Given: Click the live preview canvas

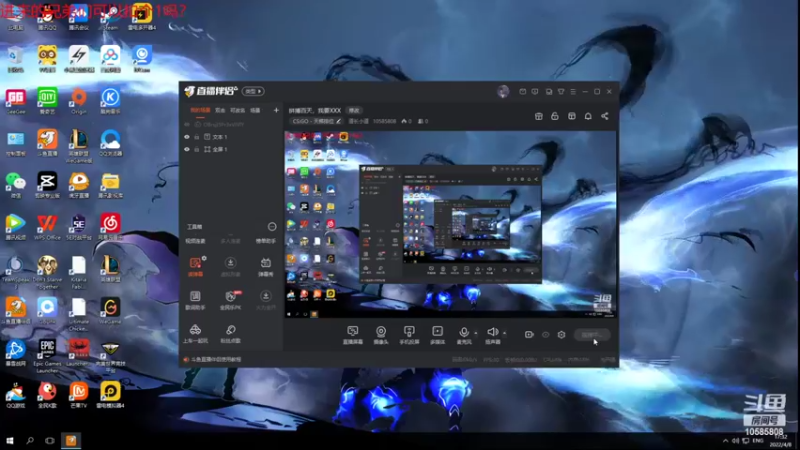Looking at the screenshot, I should coord(451,224).
